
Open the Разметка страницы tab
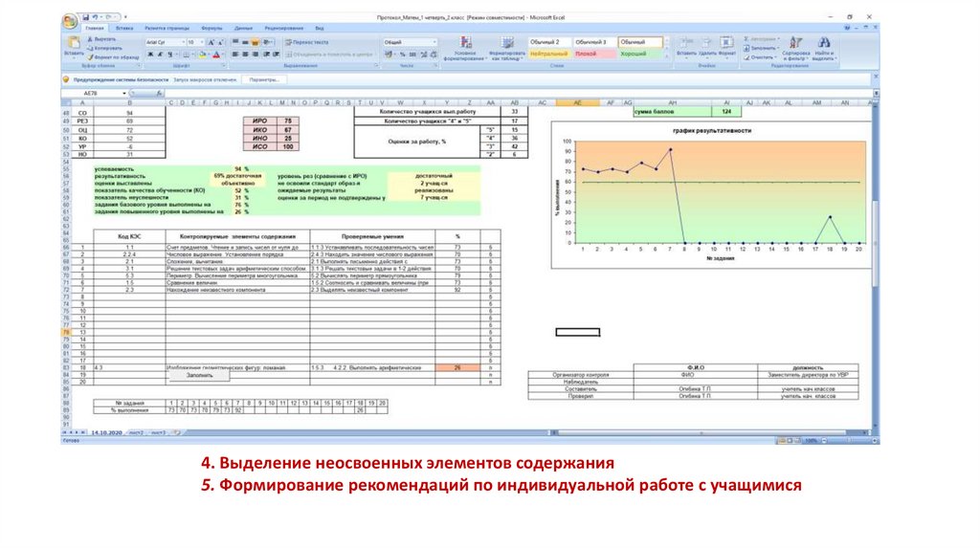[167, 28]
